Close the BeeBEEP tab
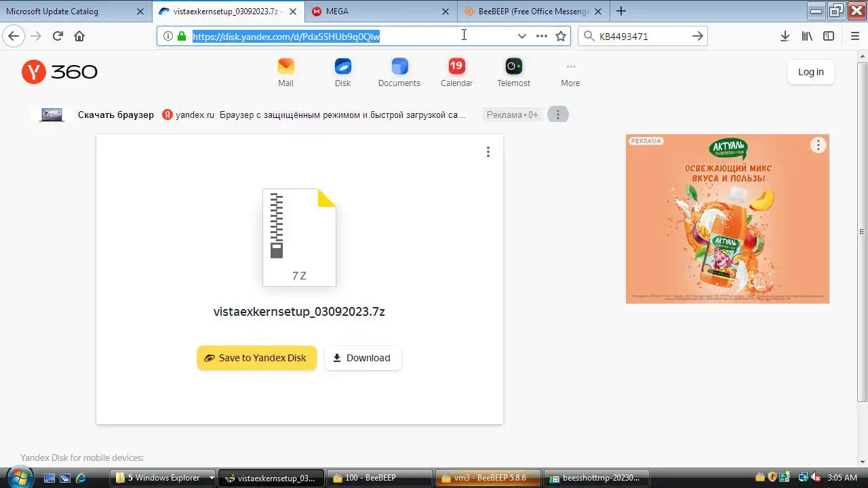 598,12
